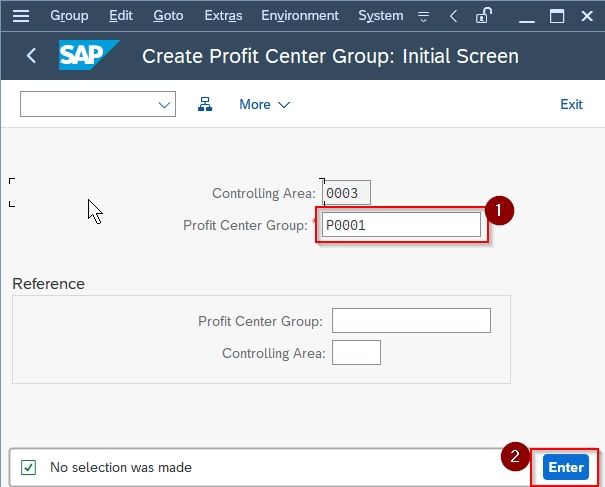Maximize the SAP window
The width and height of the screenshot is (605, 487).
pos(557,16)
